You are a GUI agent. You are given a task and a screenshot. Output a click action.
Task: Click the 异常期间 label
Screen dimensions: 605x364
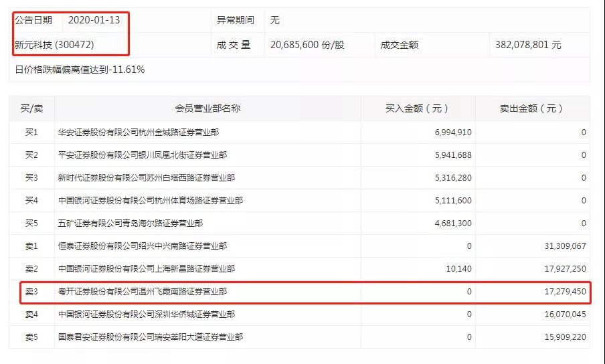pos(236,20)
